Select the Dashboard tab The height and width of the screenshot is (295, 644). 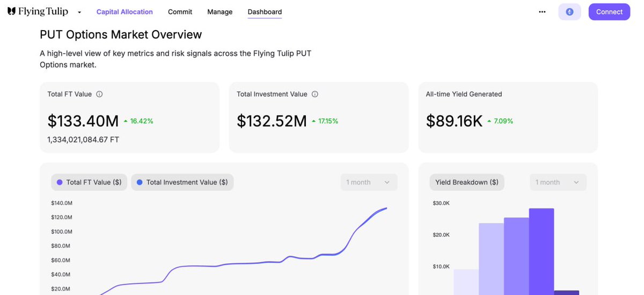265,12
